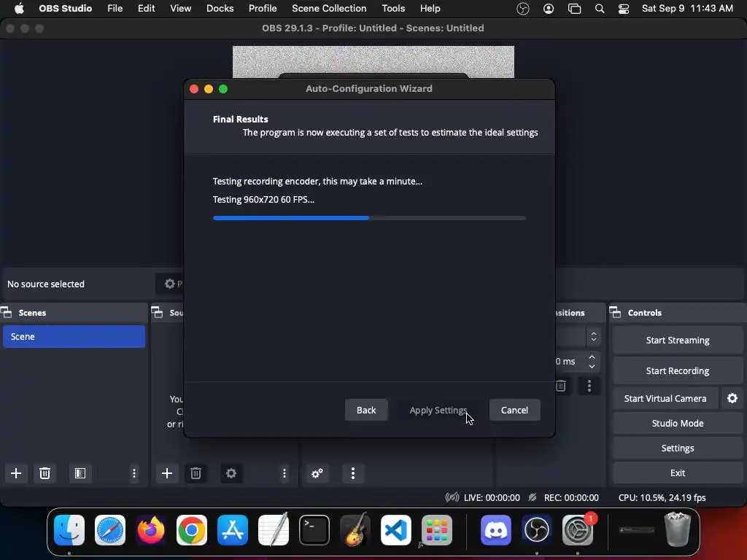
Task: Open scene filters icon in Scenes panel
Action: click(x=80, y=472)
